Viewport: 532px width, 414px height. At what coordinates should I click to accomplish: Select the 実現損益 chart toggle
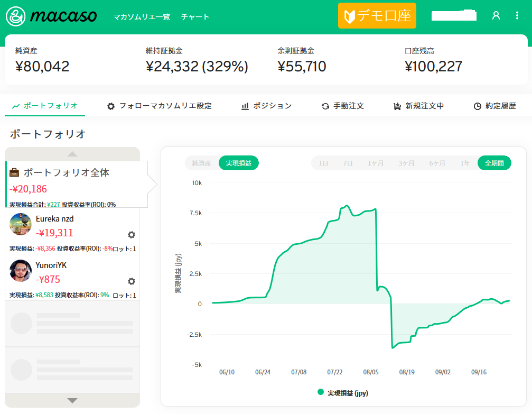pos(238,163)
